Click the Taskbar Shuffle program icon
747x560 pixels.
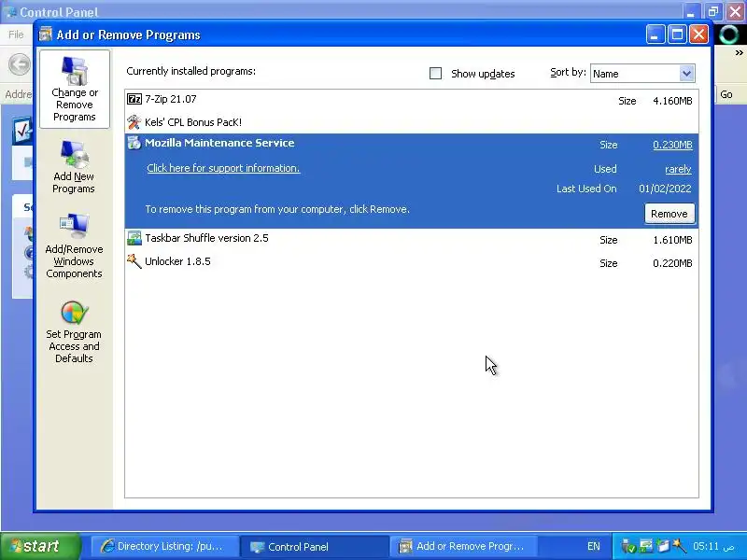click(x=134, y=238)
